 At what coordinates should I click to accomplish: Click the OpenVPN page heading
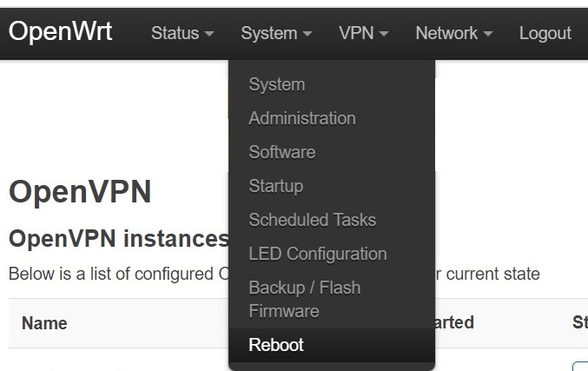point(80,192)
